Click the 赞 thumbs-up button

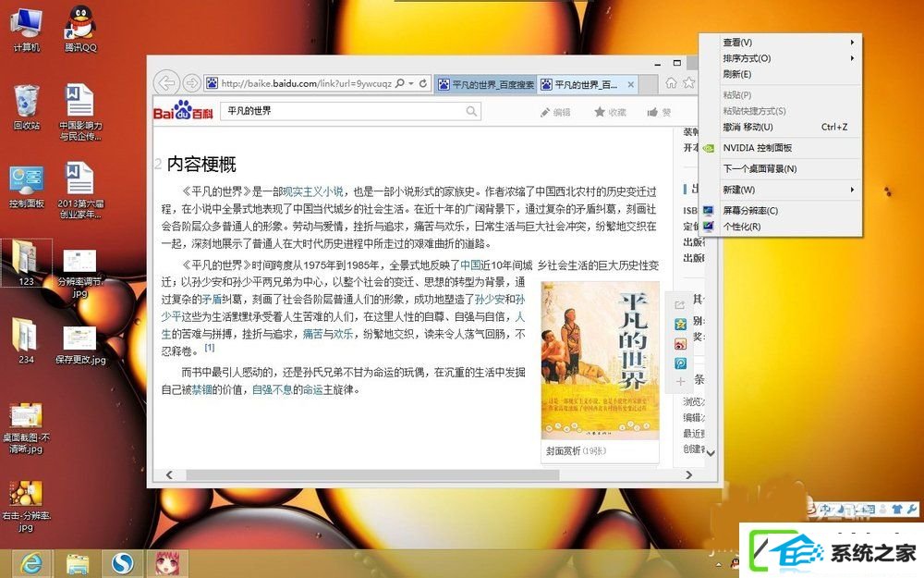tap(660, 112)
